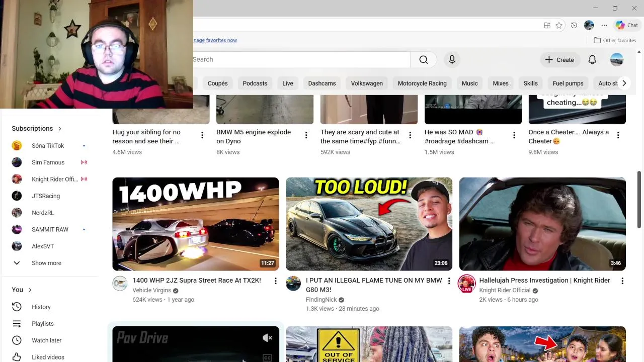This screenshot has width=644, height=362.
Task: Click the YouTube search magnifier button
Action: pyautogui.click(x=424, y=60)
